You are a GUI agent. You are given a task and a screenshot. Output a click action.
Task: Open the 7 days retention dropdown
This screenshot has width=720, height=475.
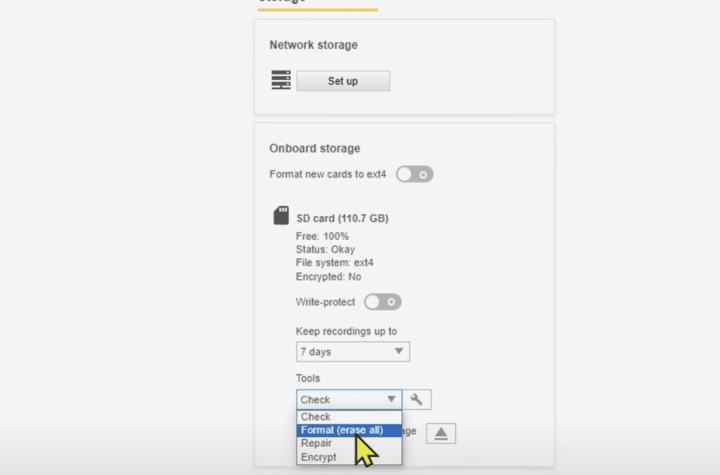pyautogui.click(x=353, y=352)
